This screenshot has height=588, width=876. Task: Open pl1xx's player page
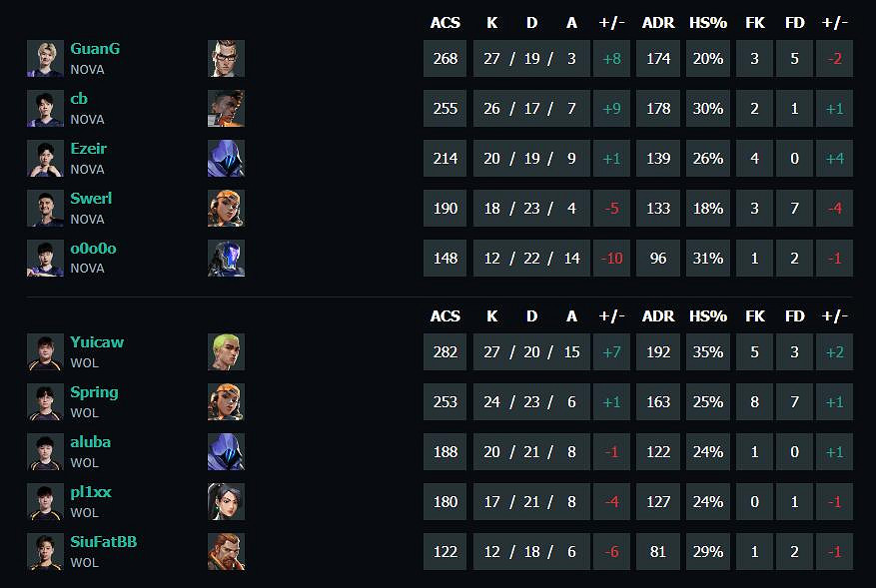coord(91,492)
